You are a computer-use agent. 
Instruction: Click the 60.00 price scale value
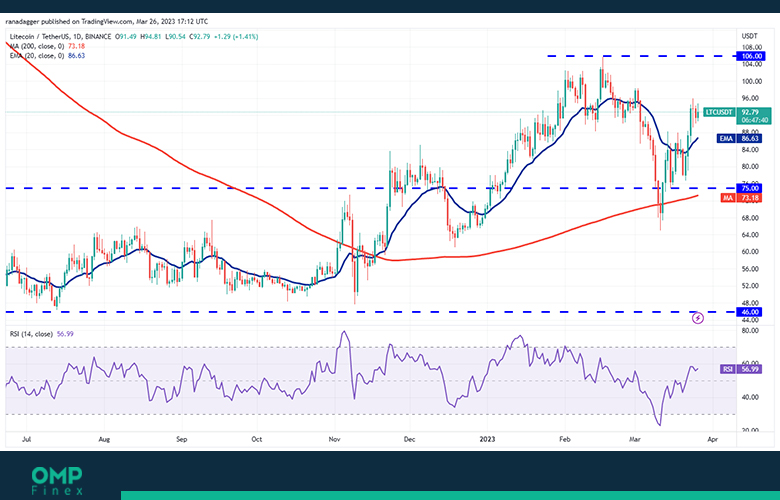tap(752, 252)
